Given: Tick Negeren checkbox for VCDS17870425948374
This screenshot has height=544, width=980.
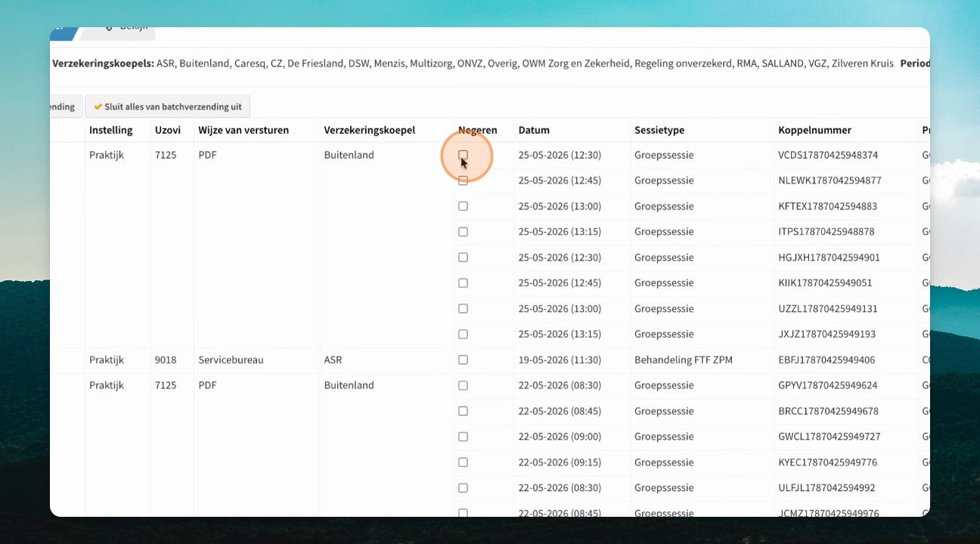Looking at the screenshot, I should tap(463, 155).
